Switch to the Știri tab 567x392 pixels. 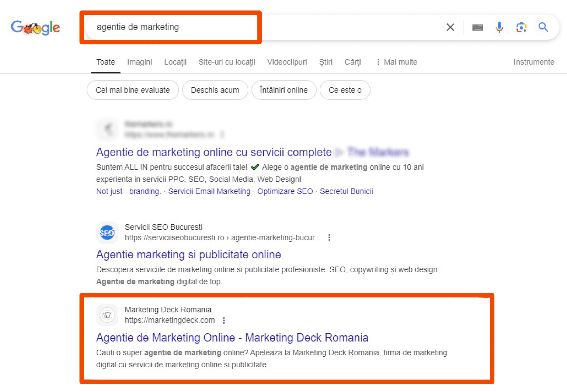326,62
